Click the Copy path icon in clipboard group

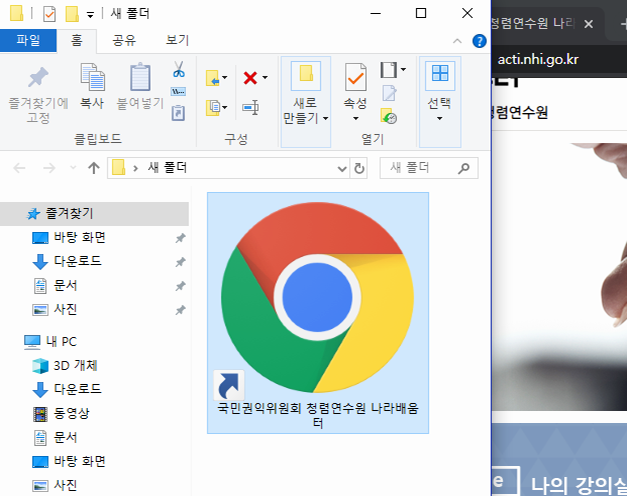178,92
